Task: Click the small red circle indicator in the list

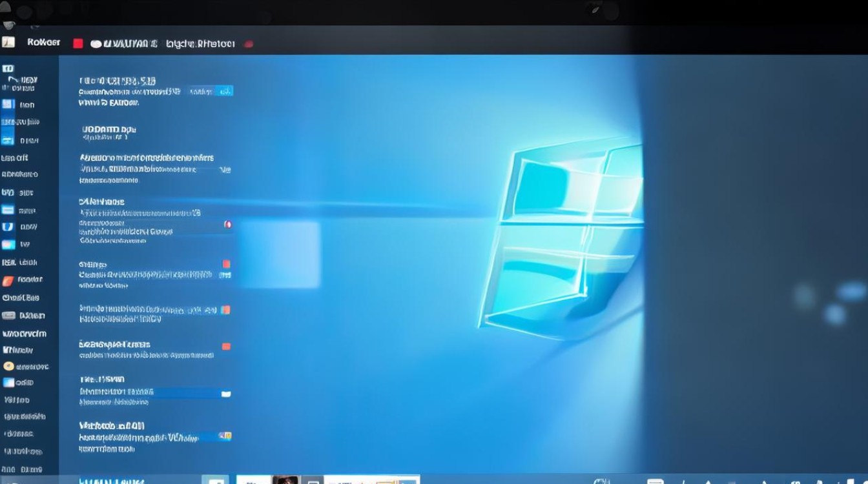Action: [227, 225]
